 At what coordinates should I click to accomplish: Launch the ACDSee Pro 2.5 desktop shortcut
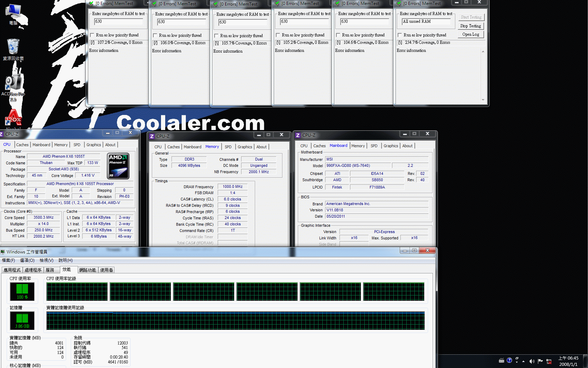click(x=13, y=88)
